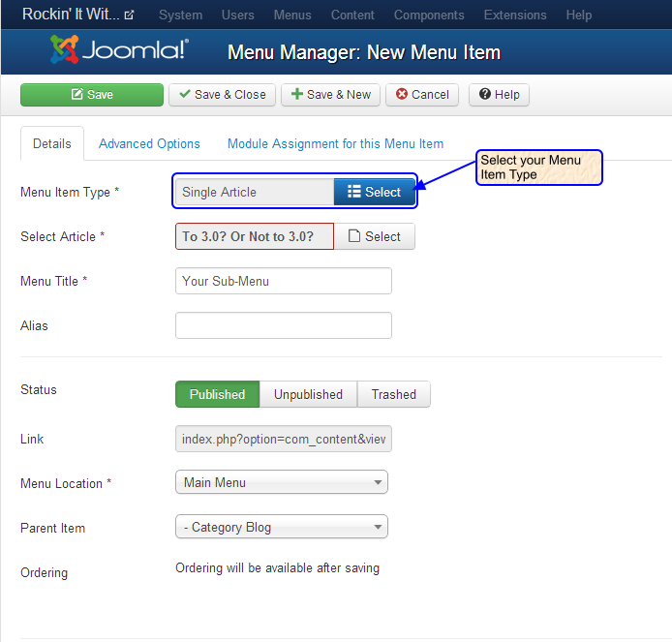The image size is (672, 642).
Task: Click the Single Article type field
Action: pyautogui.click(x=255, y=192)
